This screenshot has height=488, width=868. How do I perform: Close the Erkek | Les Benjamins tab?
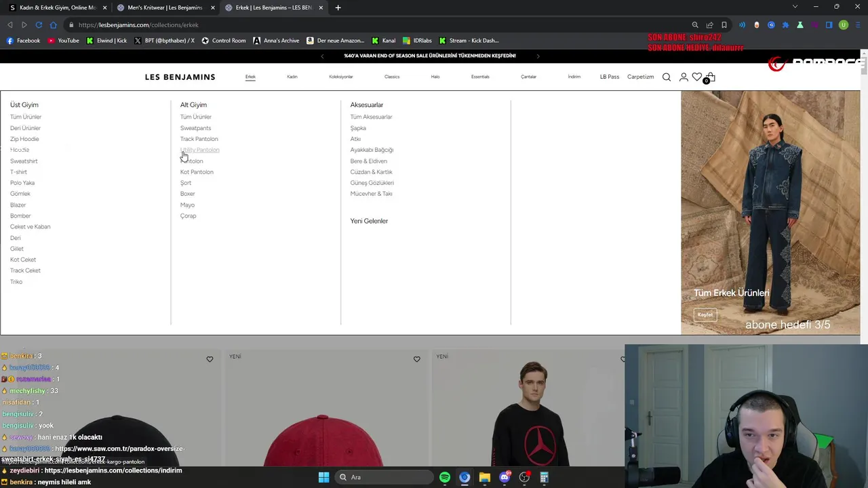[x=321, y=7]
